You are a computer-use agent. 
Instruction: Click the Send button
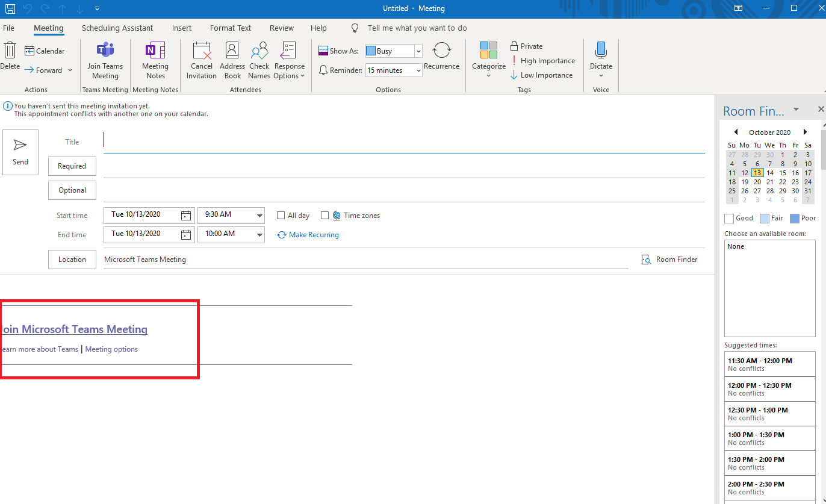pyautogui.click(x=20, y=152)
